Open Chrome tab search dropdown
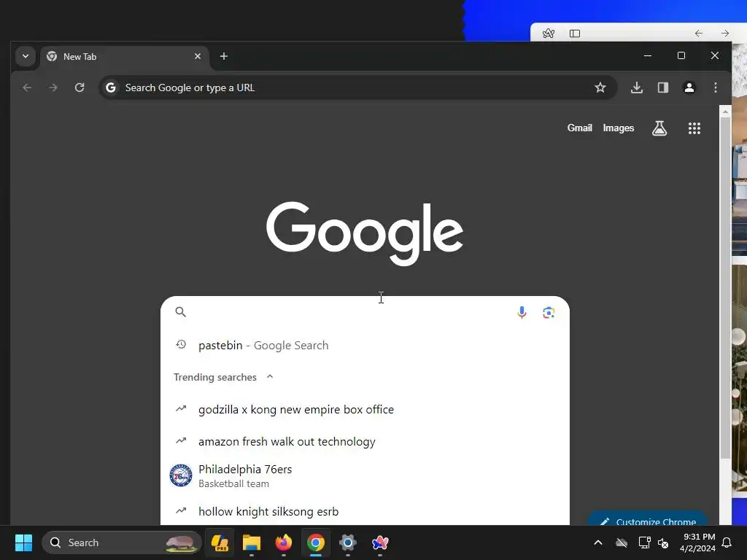The image size is (747, 560). click(x=26, y=56)
